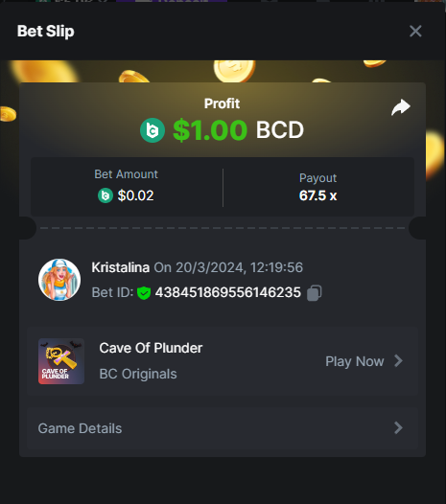Viewport: 446px width, 504px height.
Task: Copy the Bet ID to clipboard
Action: (314, 293)
